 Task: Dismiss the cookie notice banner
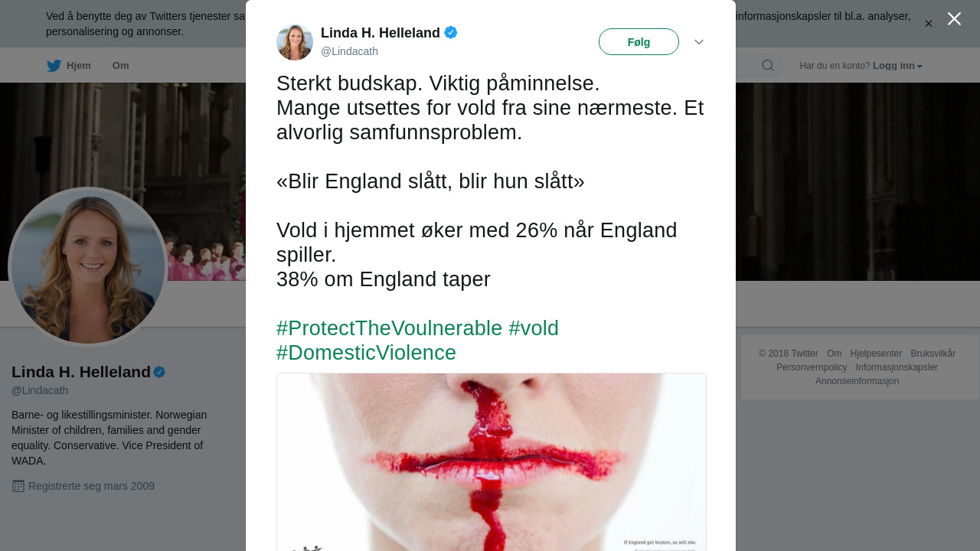[x=929, y=24]
